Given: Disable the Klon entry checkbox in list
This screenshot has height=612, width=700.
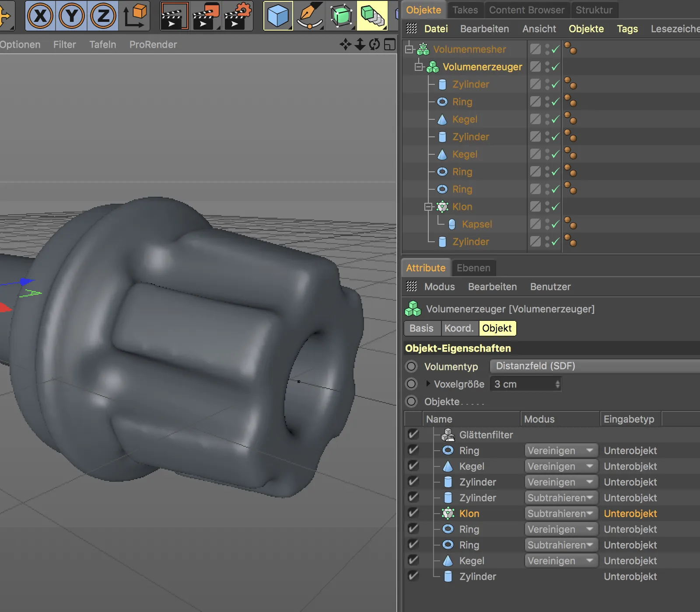Looking at the screenshot, I should pos(413,513).
